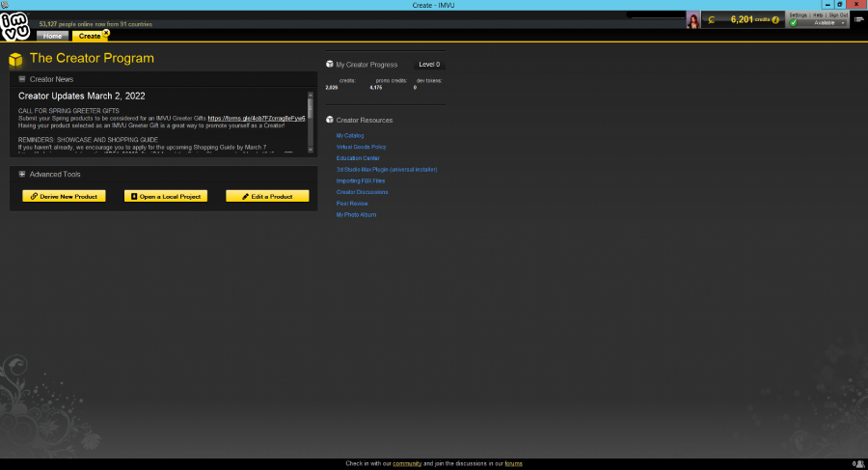
Task: Click the promo credits value 4,175
Action: coord(376,88)
